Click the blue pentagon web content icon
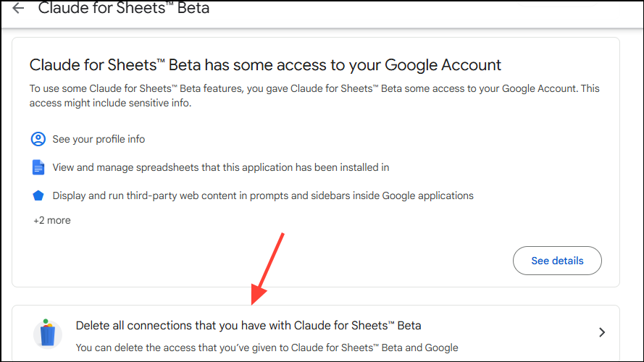Viewport: 644px width, 362px height. (38, 195)
